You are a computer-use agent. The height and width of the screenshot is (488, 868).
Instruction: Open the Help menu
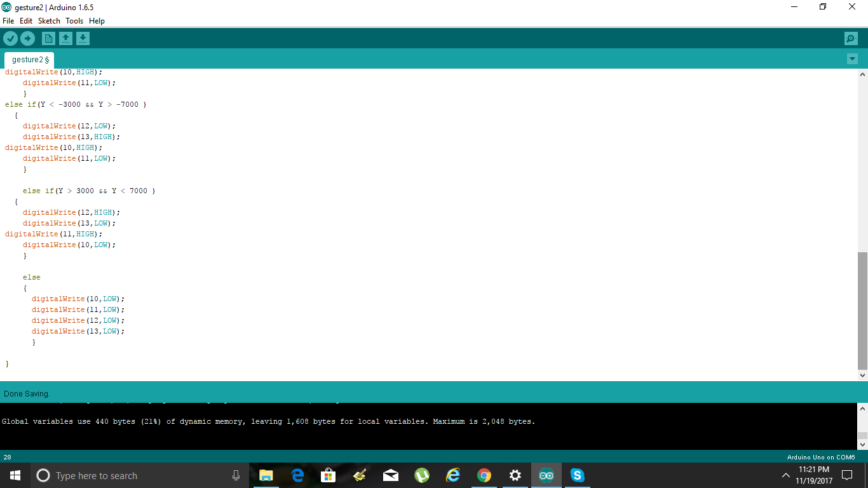pyautogui.click(x=97, y=20)
